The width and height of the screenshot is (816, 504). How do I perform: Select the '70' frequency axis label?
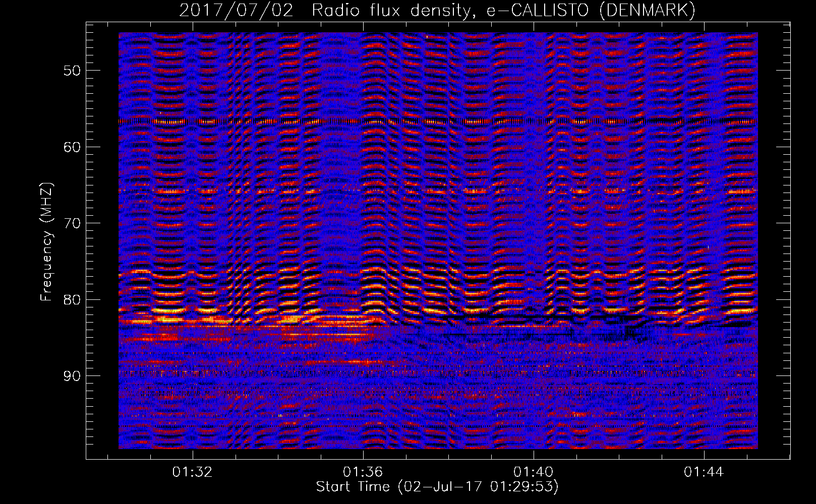(72, 223)
